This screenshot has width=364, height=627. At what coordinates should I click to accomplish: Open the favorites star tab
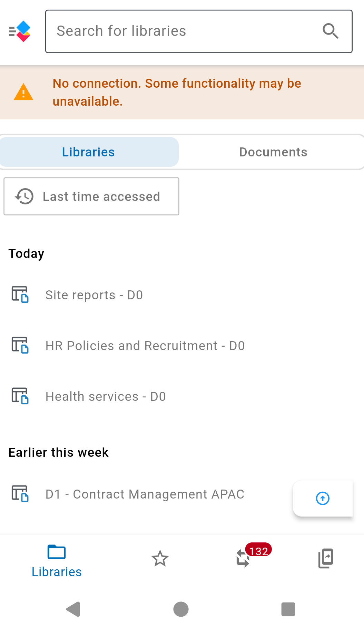coord(160,558)
